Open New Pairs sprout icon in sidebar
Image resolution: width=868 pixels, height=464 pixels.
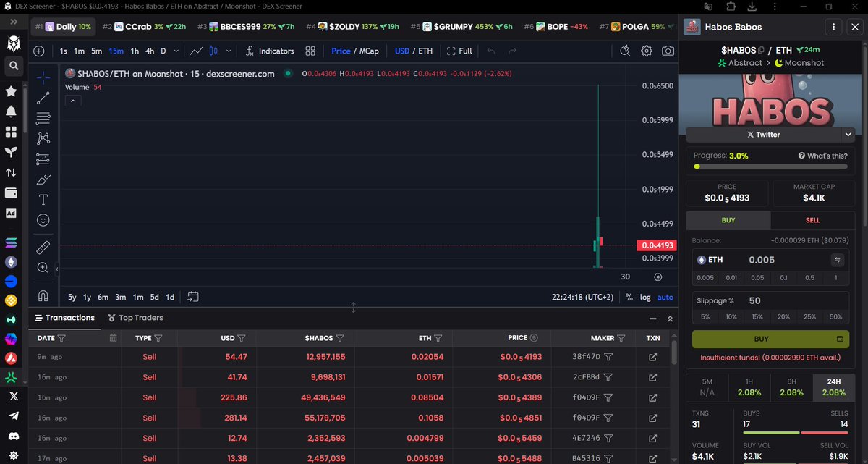point(11,152)
